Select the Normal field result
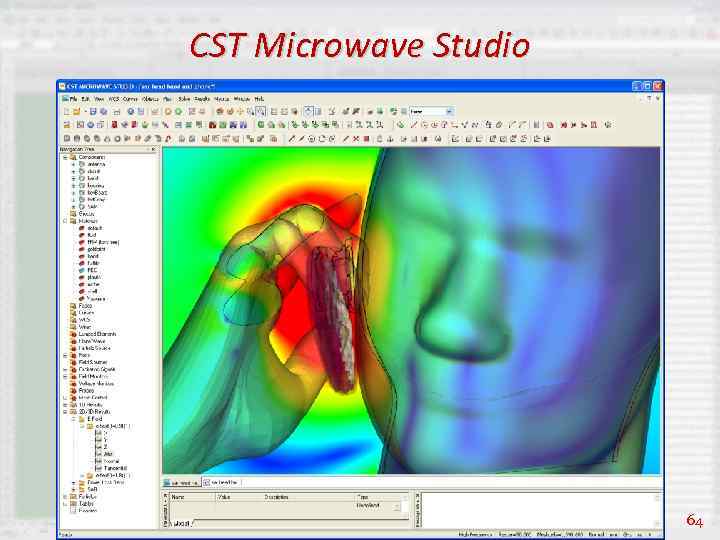Screen dimensions: 720x540 (111, 461)
